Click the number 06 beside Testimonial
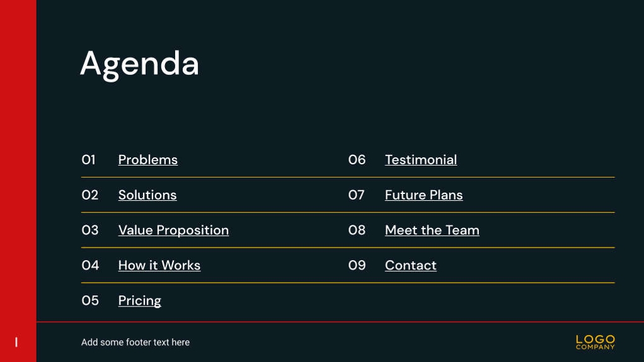 357,160
